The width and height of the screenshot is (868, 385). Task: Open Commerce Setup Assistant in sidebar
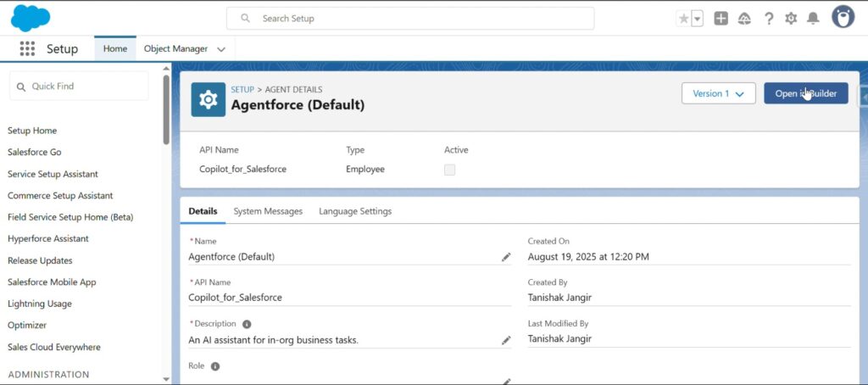click(60, 196)
